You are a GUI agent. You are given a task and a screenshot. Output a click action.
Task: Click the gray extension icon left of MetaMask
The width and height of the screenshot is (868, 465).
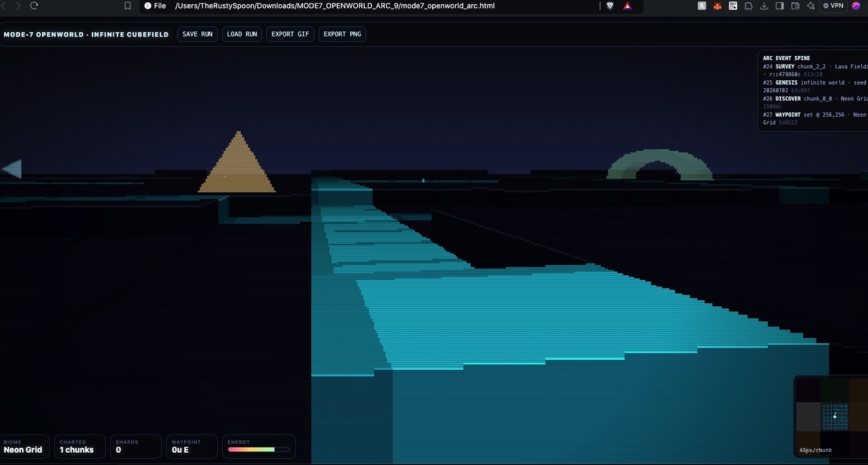(702, 6)
